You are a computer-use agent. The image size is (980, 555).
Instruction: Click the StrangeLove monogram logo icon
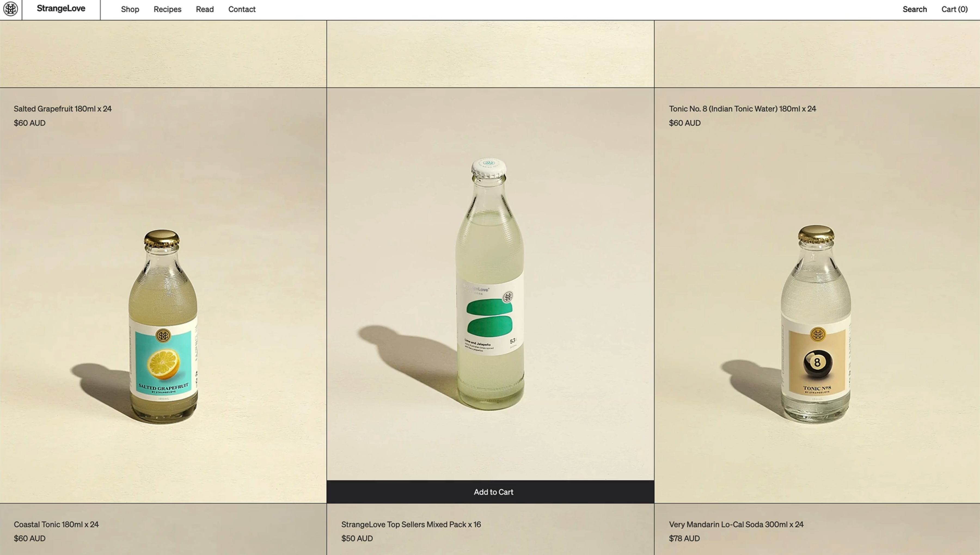(11, 9)
